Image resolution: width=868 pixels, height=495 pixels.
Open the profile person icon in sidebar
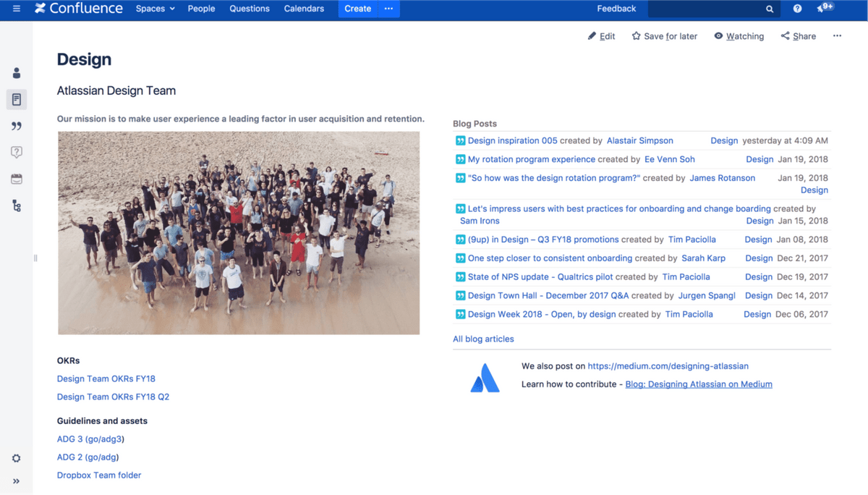(x=17, y=73)
